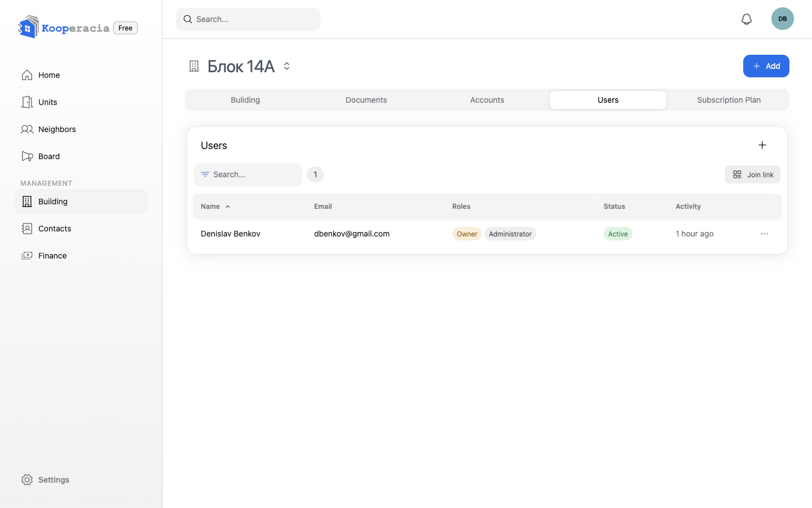Click the Owner role badge

click(467, 234)
